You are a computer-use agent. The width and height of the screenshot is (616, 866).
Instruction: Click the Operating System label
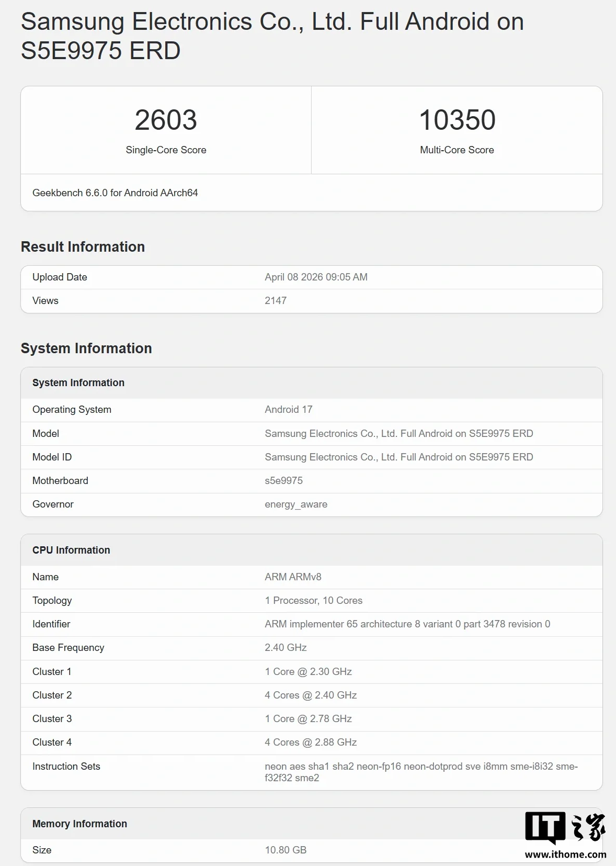72,410
